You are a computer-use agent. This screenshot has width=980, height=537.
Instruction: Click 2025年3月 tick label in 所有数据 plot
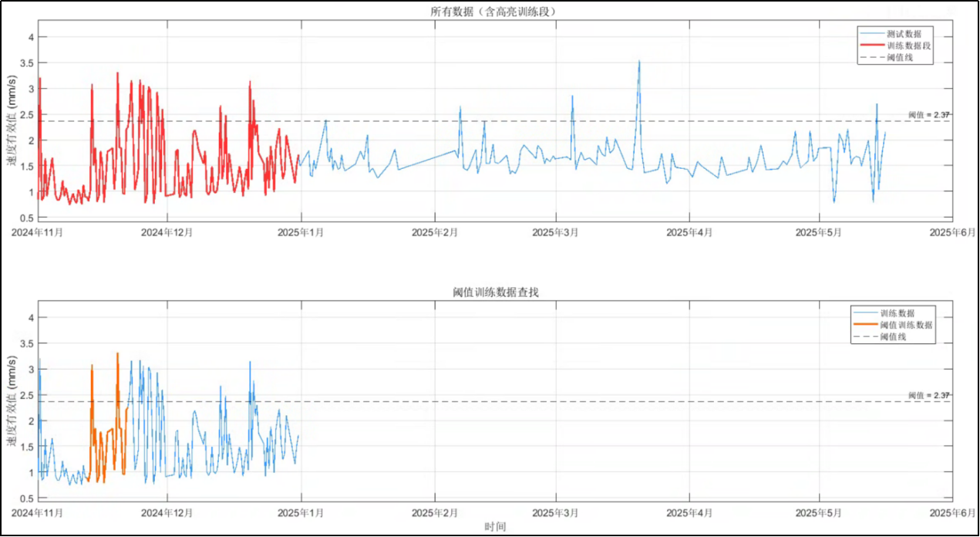(x=555, y=231)
